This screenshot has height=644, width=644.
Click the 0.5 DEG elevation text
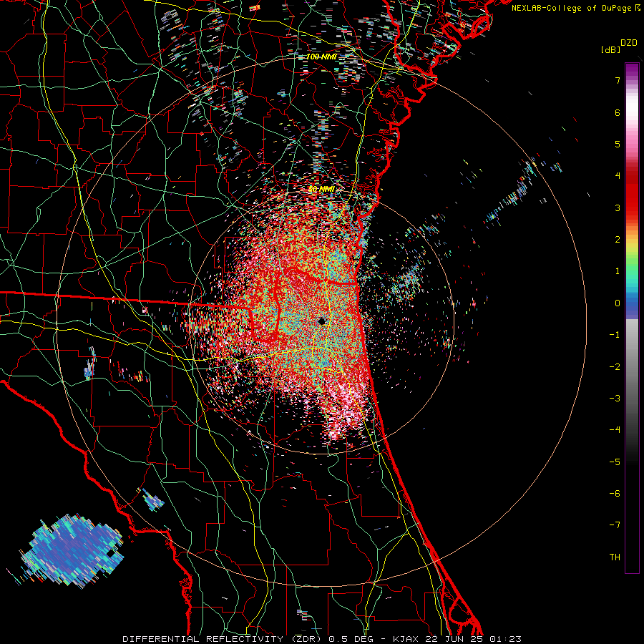(x=351, y=639)
